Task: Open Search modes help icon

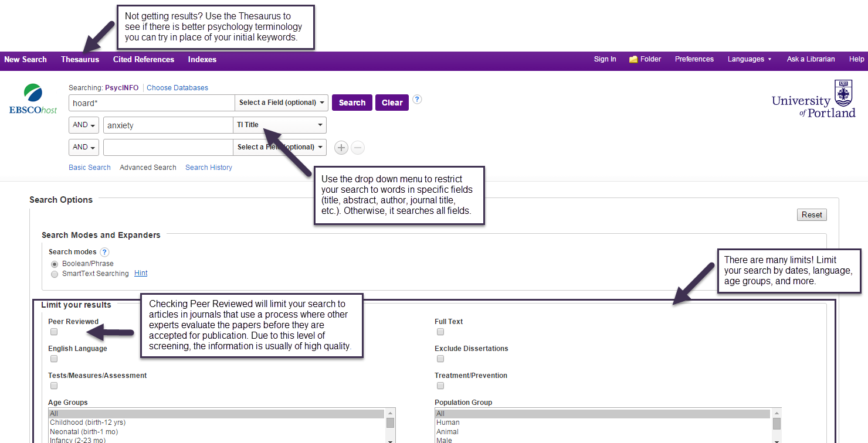Action: tap(104, 252)
